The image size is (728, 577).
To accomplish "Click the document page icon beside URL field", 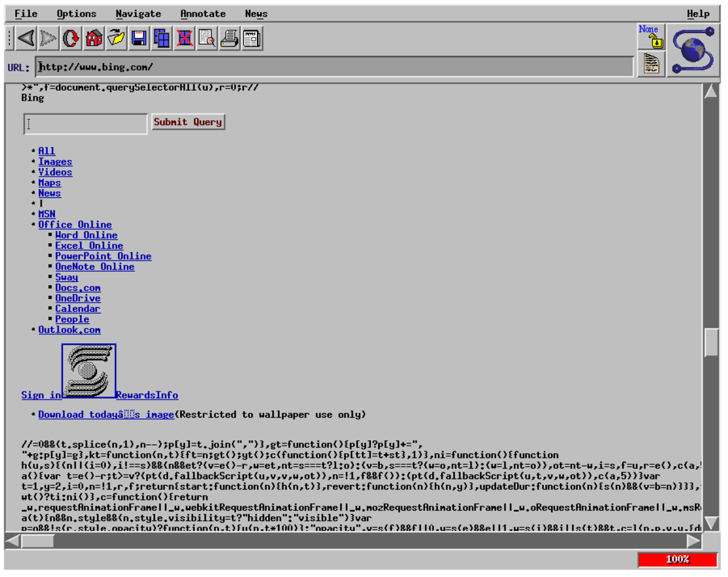I will pyautogui.click(x=651, y=63).
